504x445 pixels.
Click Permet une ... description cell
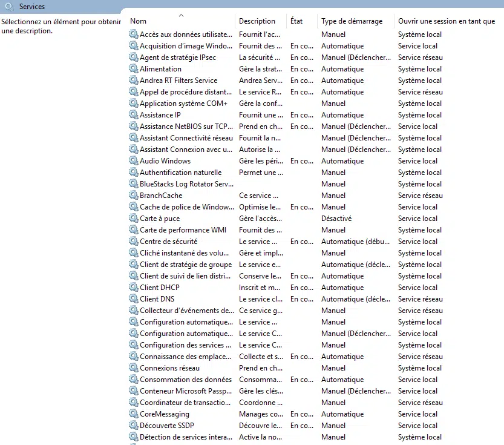[x=261, y=173]
